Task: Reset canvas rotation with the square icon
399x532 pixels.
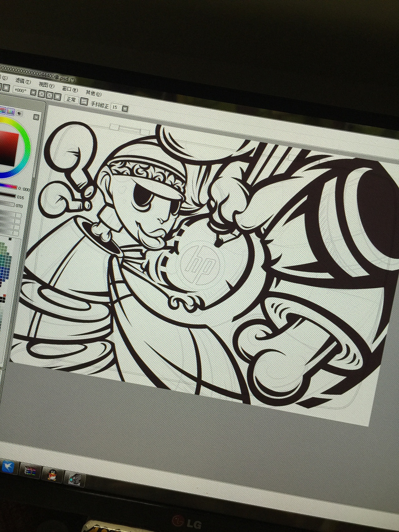Action: tap(57, 96)
